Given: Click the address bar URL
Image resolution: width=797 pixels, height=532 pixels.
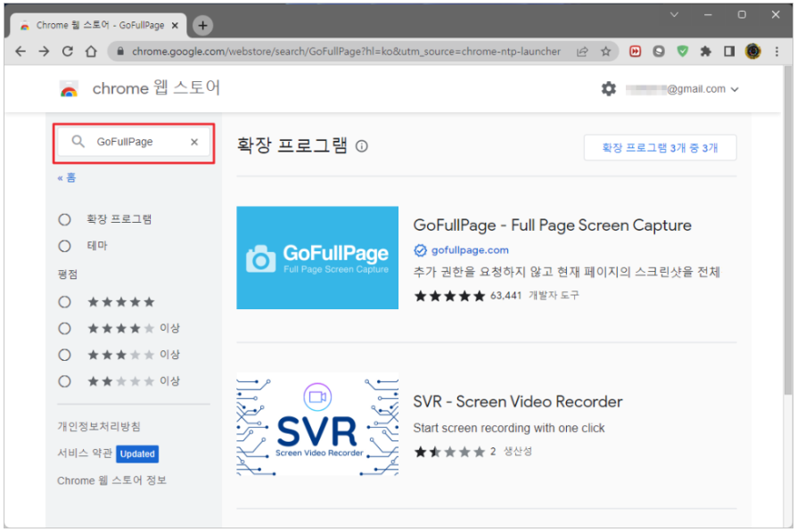Looking at the screenshot, I should pyautogui.click(x=346, y=52).
